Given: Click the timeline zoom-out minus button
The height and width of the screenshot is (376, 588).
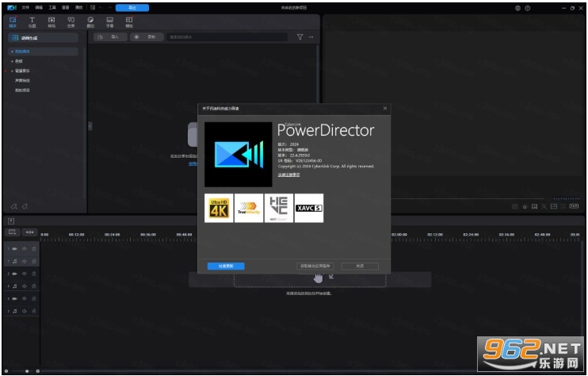Looking at the screenshot, I should coord(6,371).
